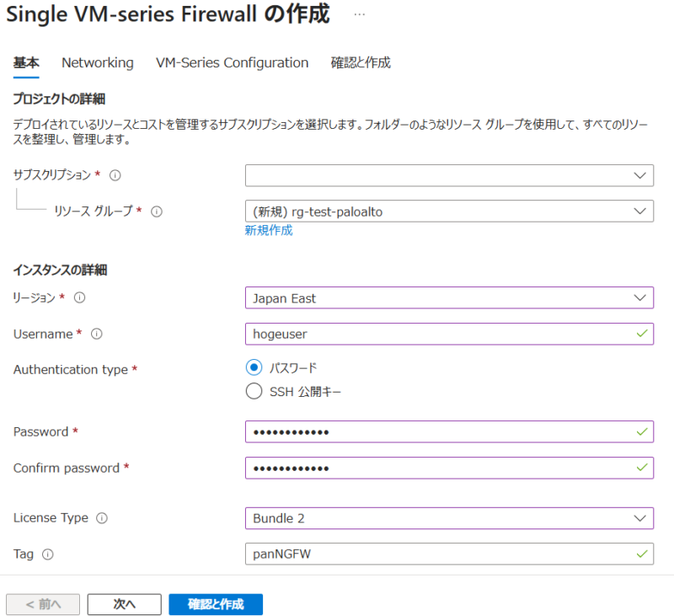Open info tooltip for リソース グループ
The height and width of the screenshot is (616, 674).
pos(157,212)
